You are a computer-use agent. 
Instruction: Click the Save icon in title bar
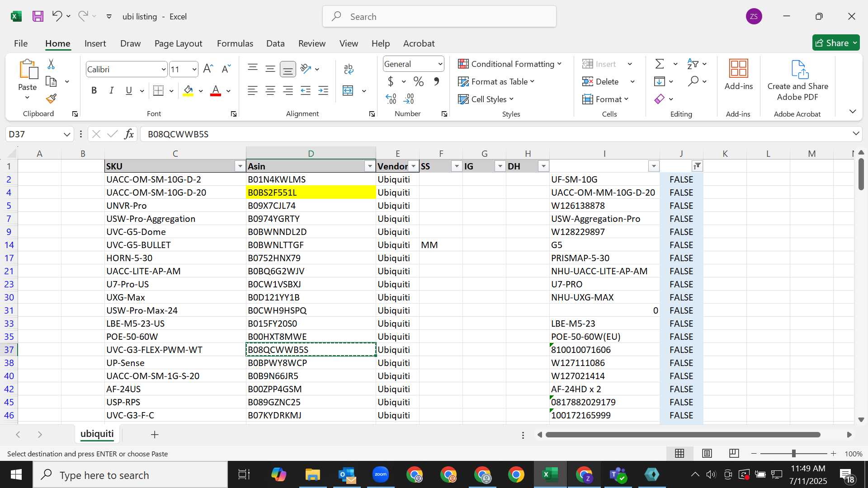[x=38, y=16]
